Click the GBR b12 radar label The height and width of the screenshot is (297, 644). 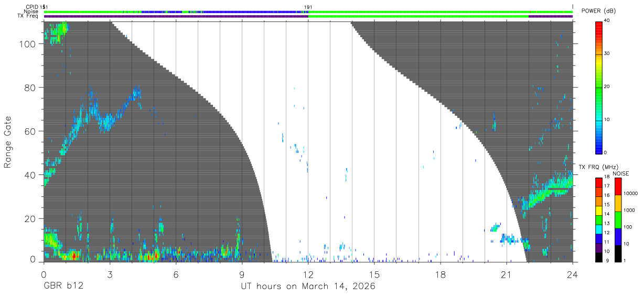(x=63, y=287)
